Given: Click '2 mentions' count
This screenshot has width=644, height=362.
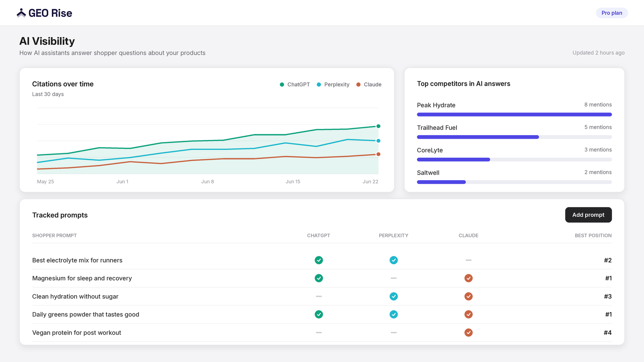Looking at the screenshot, I should coord(598,172).
